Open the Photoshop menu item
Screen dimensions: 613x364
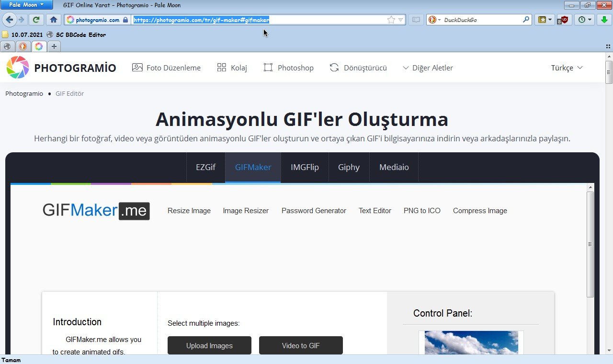(x=289, y=68)
